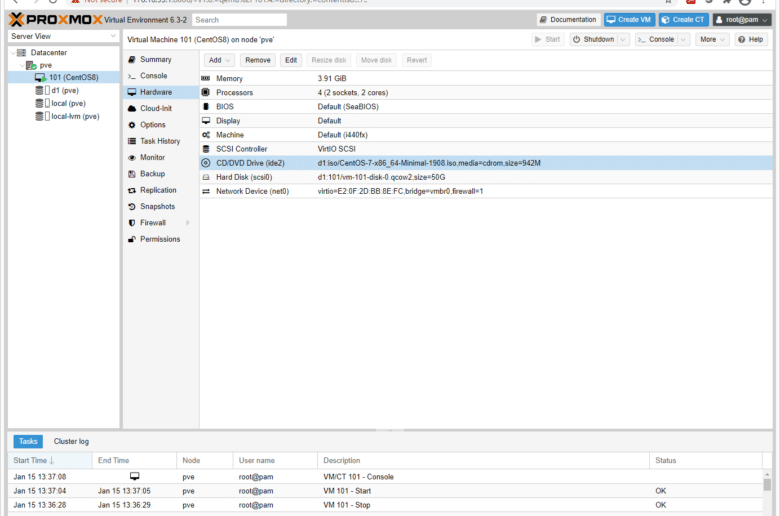This screenshot has height=516, width=780.
Task: Click the Status column header
Action: [x=705, y=461]
